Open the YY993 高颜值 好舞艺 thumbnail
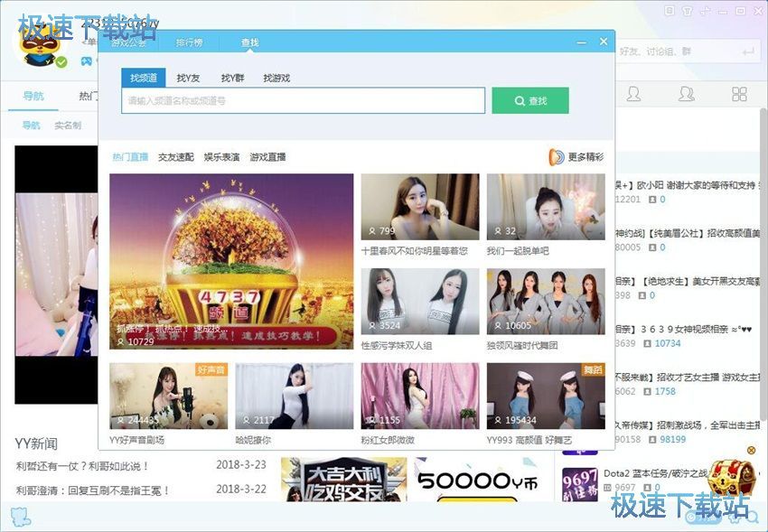Image resolution: width=768 pixels, height=532 pixels. coord(546,396)
